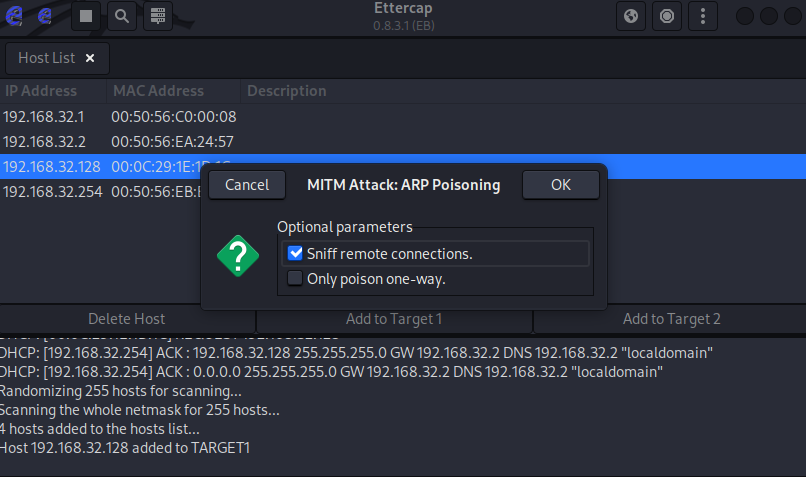Viewport: 806px width, 477px height.
Task: Sort by MAC Address column header
Action: click(x=158, y=91)
